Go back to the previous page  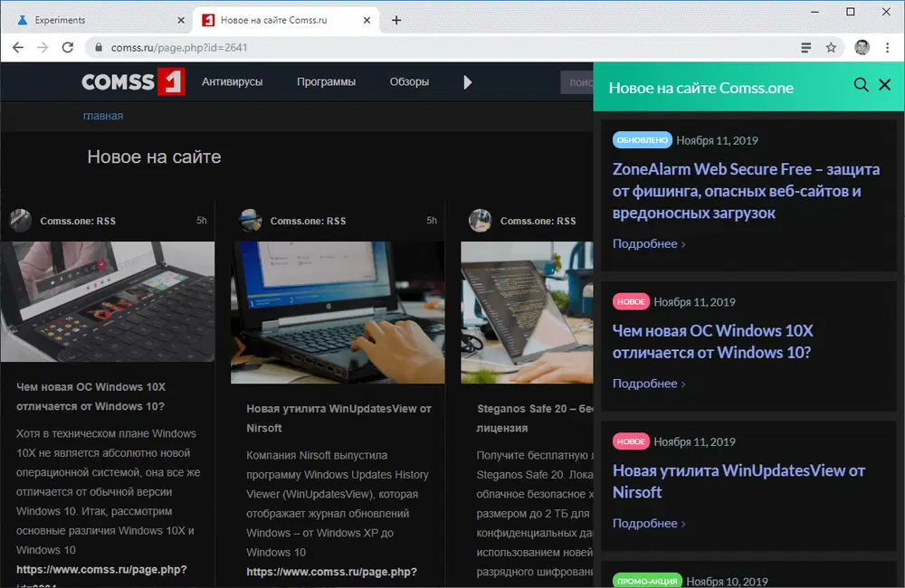[x=18, y=47]
